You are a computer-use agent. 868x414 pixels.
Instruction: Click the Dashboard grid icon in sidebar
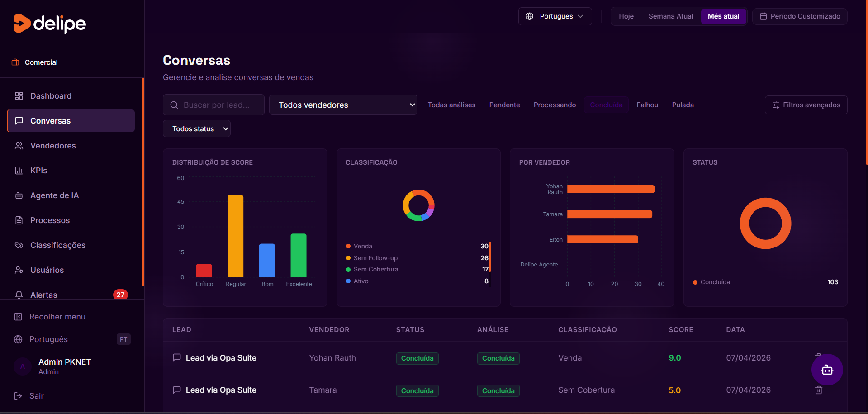pyautogui.click(x=19, y=96)
